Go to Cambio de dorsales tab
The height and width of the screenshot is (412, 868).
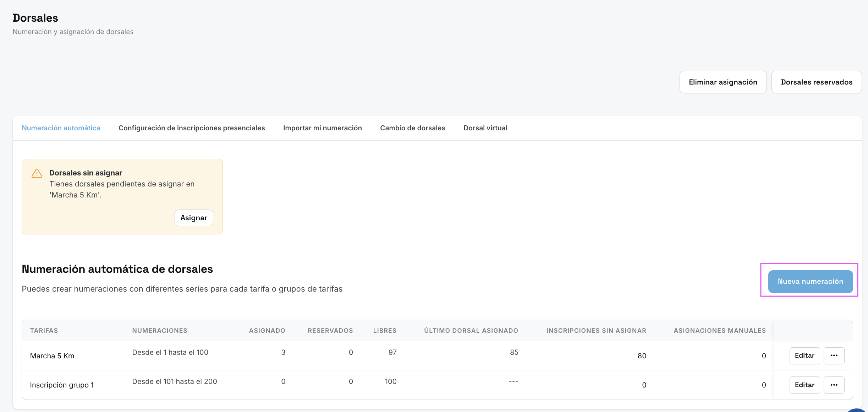point(413,128)
